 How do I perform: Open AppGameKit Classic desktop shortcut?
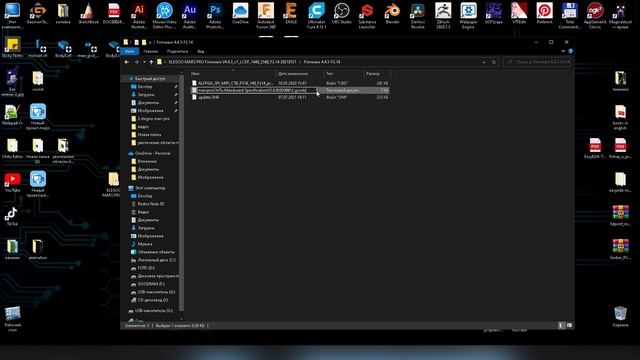click(x=595, y=15)
